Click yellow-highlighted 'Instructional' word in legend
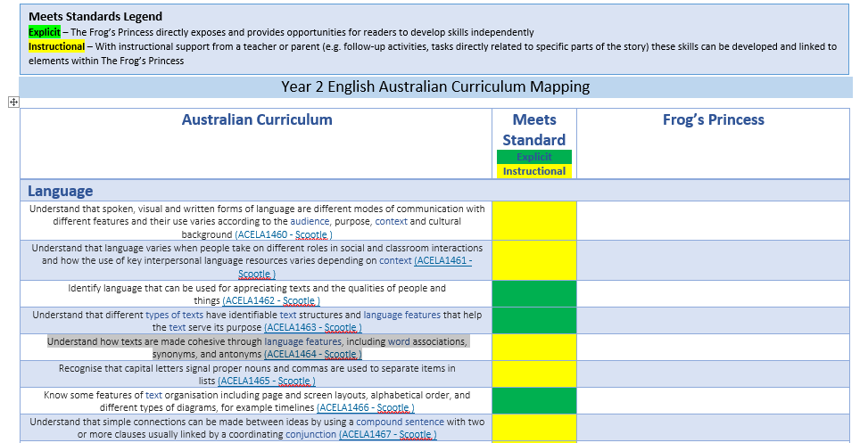The image size is (868, 443). coord(56,46)
